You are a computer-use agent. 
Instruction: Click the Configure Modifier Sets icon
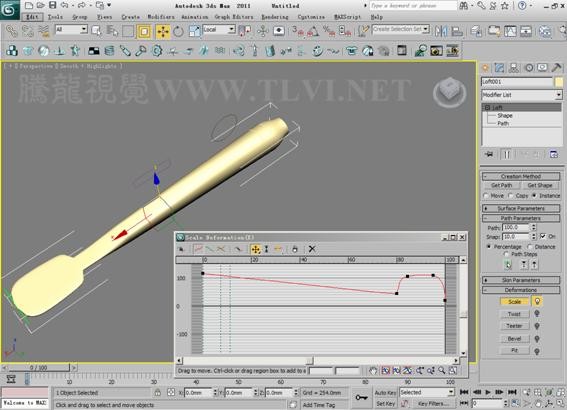point(554,155)
